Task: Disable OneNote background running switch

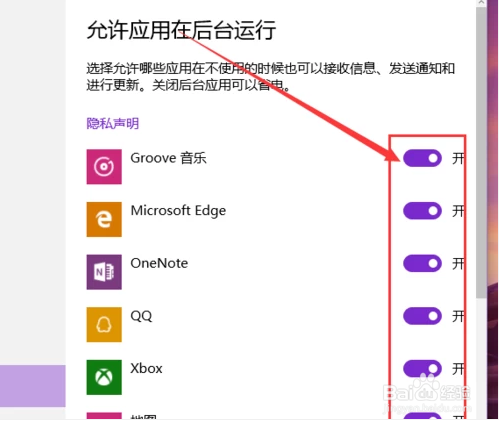Action: (x=422, y=263)
